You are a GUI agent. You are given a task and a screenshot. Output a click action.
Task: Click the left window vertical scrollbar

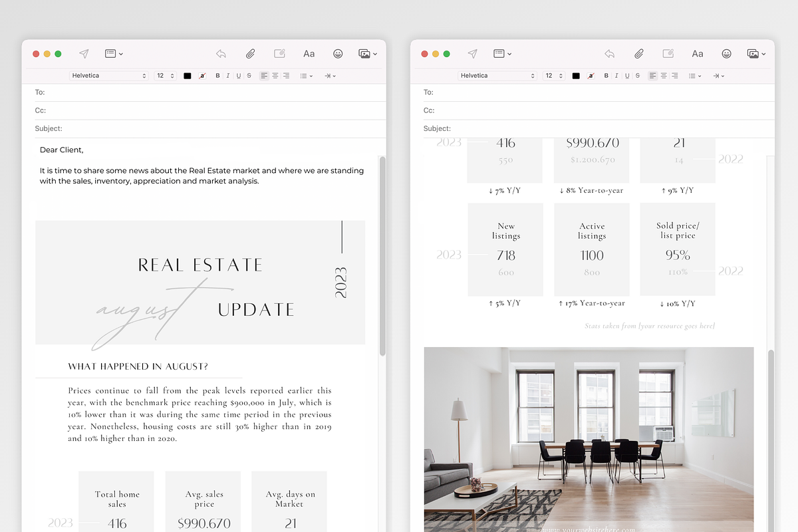(x=382, y=256)
